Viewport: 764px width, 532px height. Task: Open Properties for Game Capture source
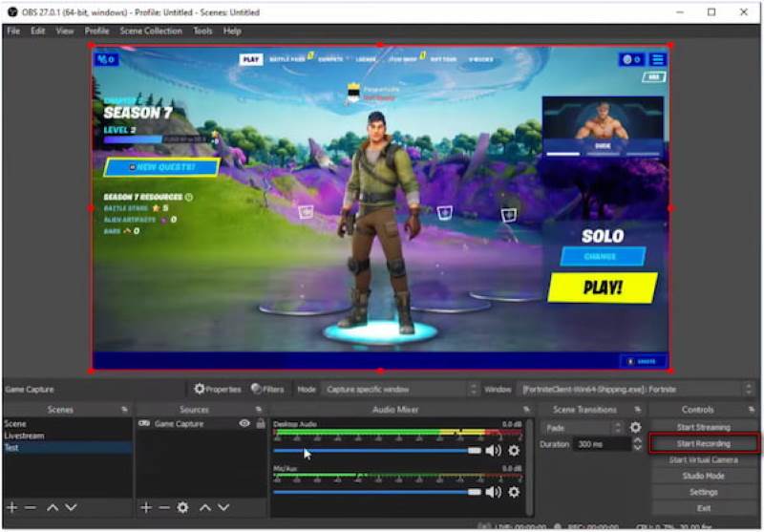(x=218, y=390)
